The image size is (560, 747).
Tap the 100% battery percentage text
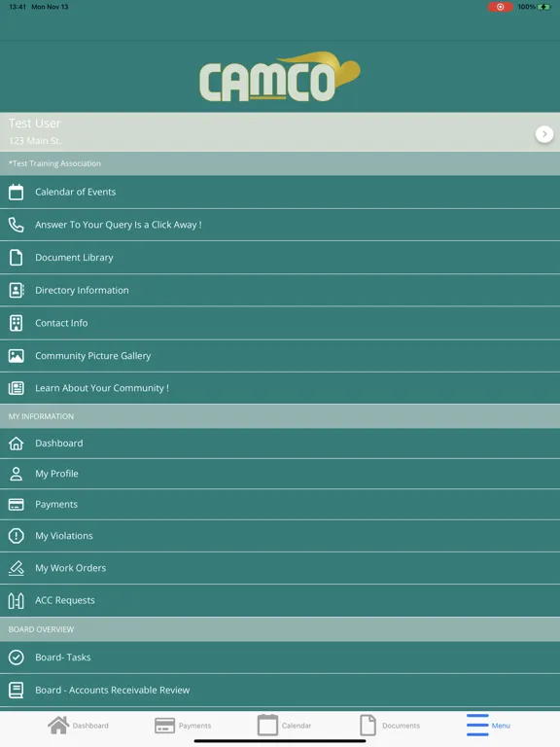[x=527, y=7]
